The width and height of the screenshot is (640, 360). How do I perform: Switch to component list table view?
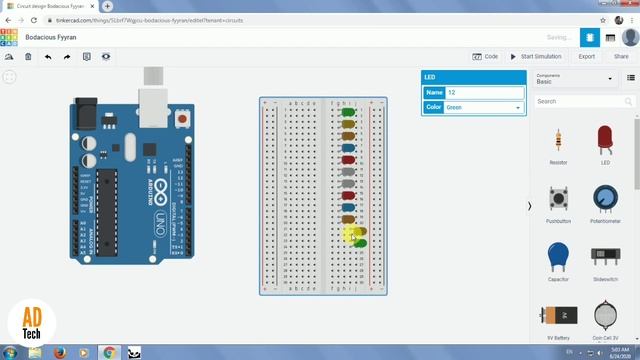[610, 38]
